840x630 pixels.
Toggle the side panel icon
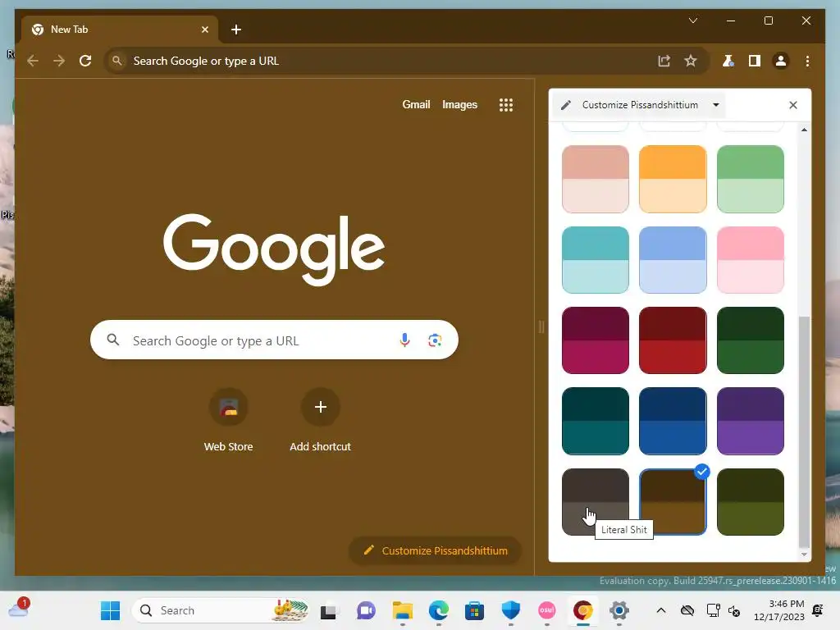755,61
